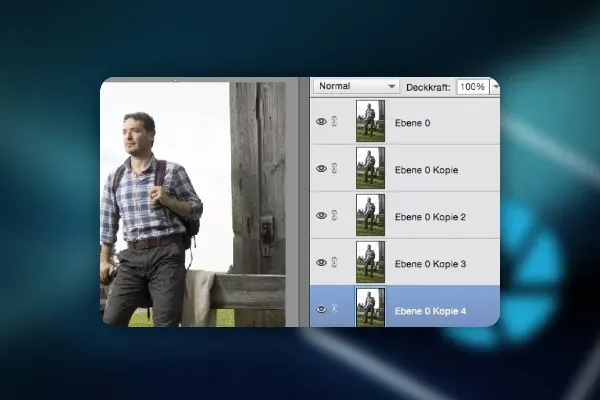Toggle eye icon for Ebene 0 Kopie 3
Screen dimensions: 600x400
[321, 262]
